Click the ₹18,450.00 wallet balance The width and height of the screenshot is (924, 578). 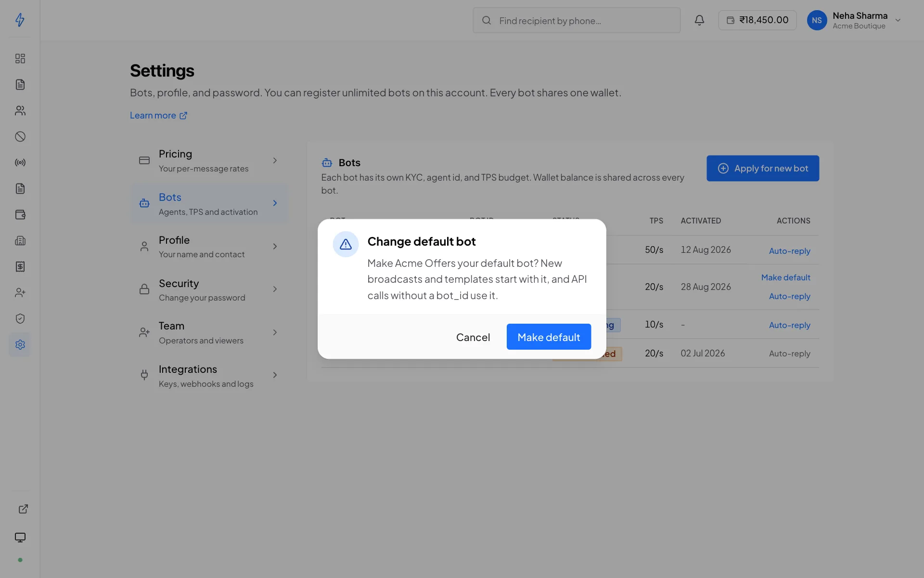[757, 20]
